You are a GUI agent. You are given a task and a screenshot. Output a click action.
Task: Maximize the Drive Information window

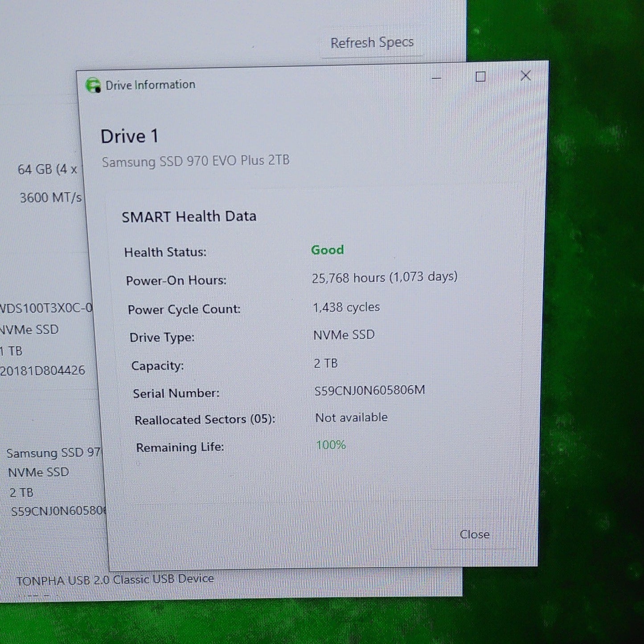click(x=480, y=77)
